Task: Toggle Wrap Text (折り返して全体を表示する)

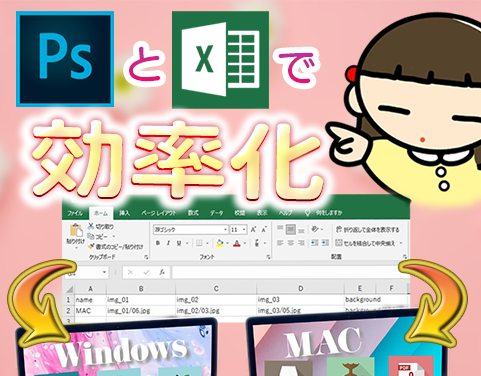Action: coord(367,229)
